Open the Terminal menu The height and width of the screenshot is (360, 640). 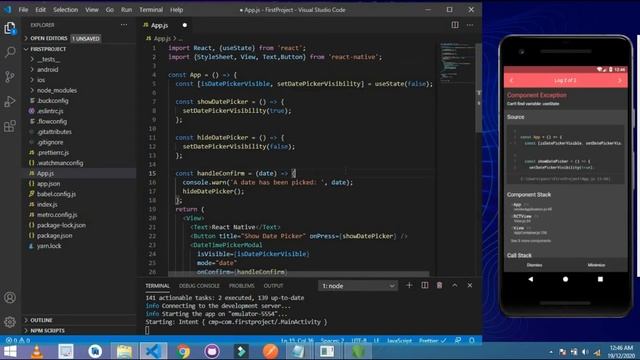click(x=151, y=10)
